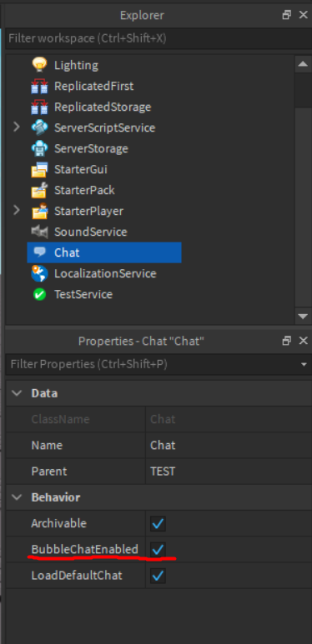Click the ServerScriptService cloud icon
312x644 pixels.
tap(39, 127)
